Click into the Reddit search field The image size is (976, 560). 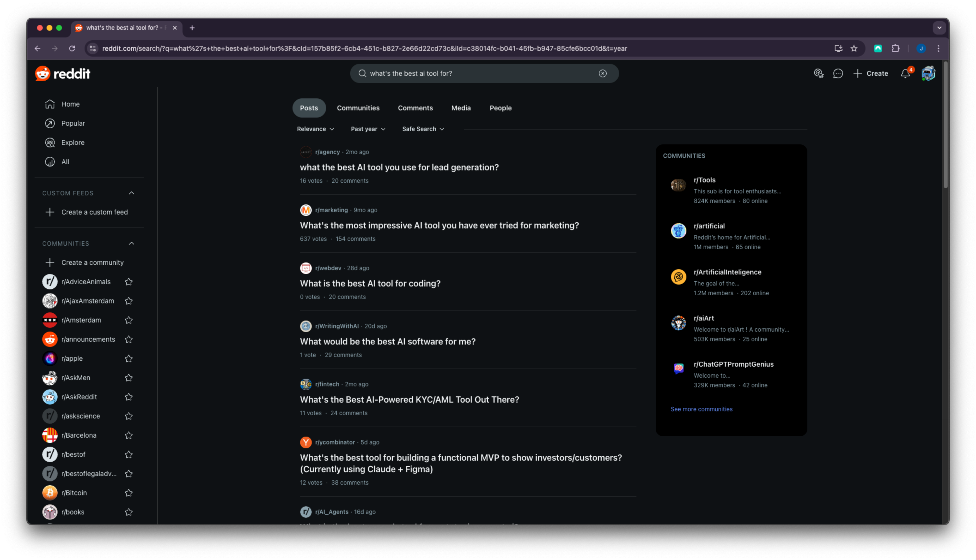pyautogui.click(x=477, y=73)
